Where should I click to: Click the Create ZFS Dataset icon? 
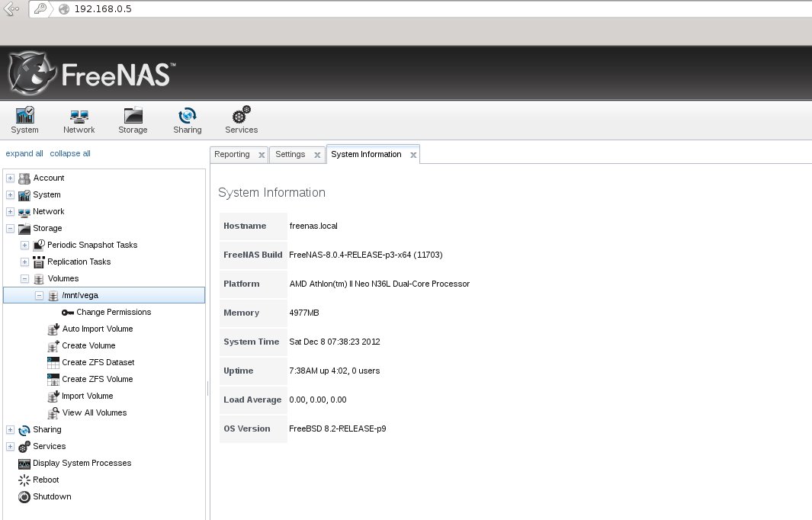(53, 362)
